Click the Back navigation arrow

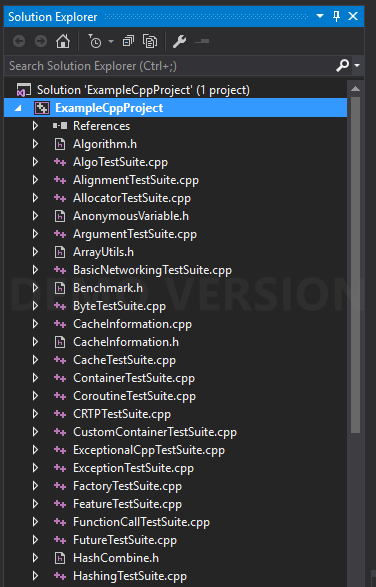(x=19, y=41)
